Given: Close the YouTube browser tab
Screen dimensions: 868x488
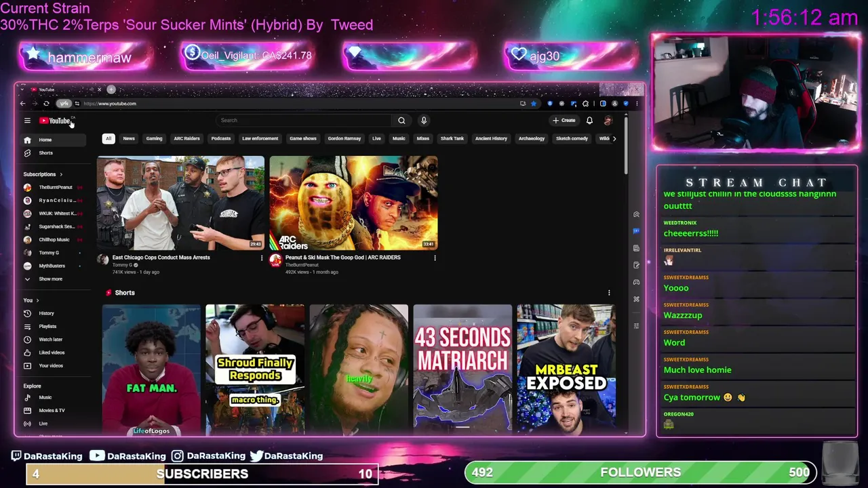Looking at the screenshot, I should pos(99,89).
